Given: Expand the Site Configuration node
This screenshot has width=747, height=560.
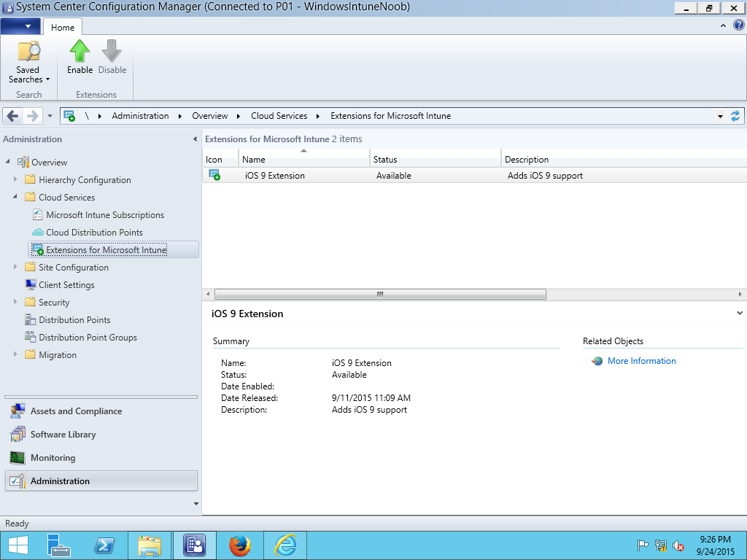Looking at the screenshot, I should [15, 267].
